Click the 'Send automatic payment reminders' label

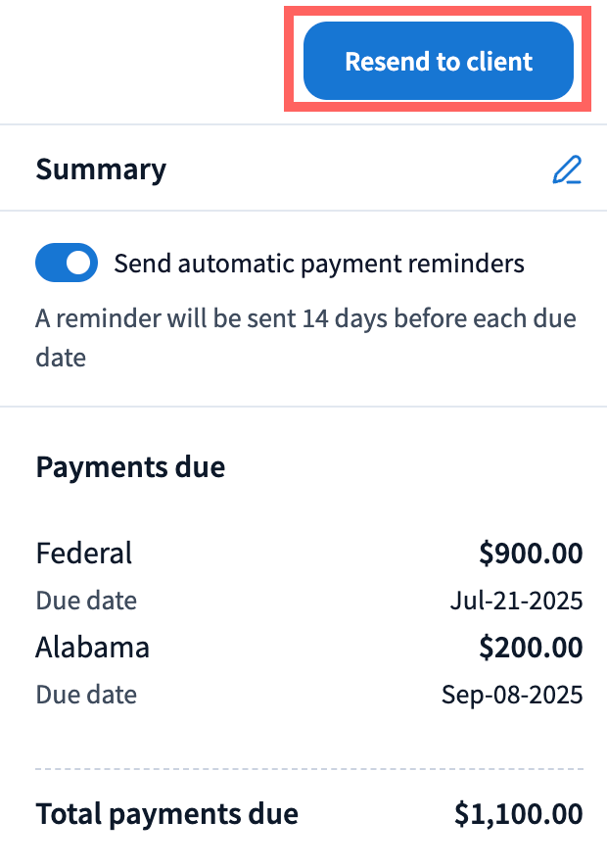[319, 264]
